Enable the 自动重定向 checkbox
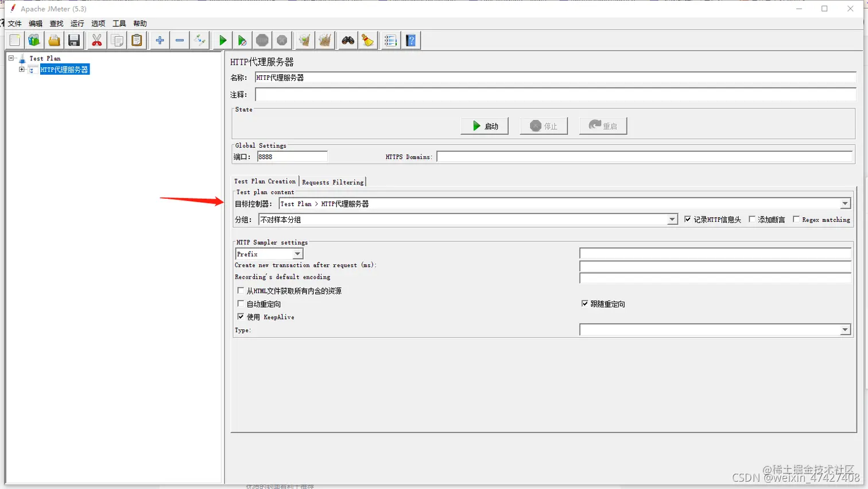Image resolution: width=868 pixels, height=489 pixels. [x=241, y=303]
